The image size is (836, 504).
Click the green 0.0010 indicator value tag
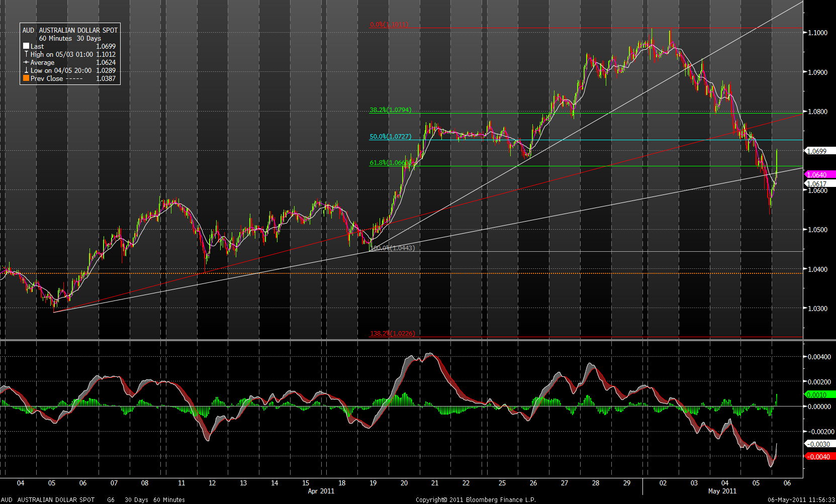click(818, 395)
